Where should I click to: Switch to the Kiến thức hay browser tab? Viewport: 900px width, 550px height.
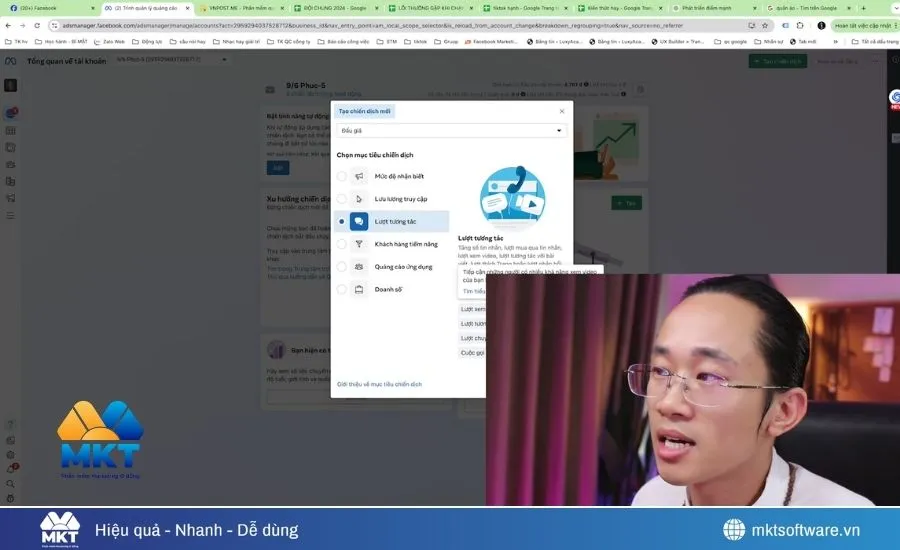click(620, 8)
